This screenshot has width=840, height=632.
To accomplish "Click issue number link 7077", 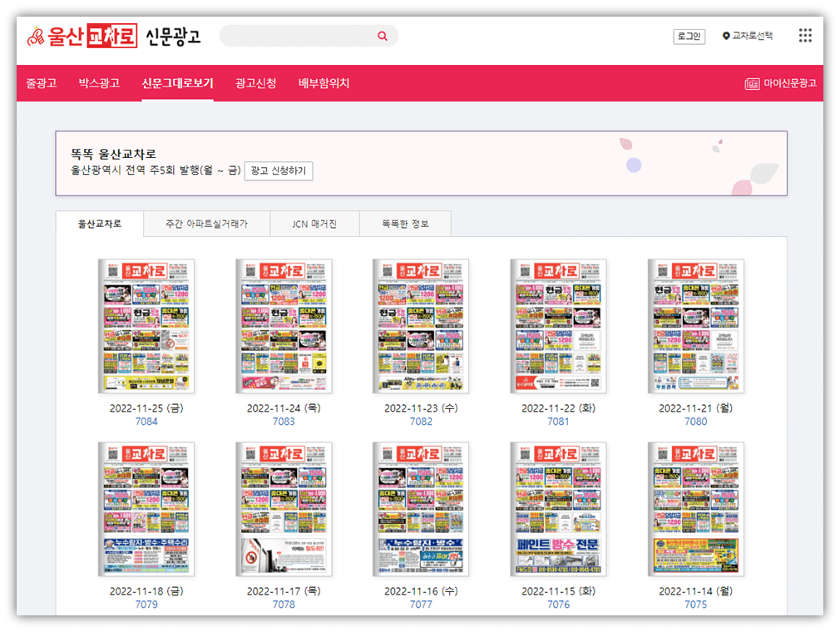I will click(421, 605).
